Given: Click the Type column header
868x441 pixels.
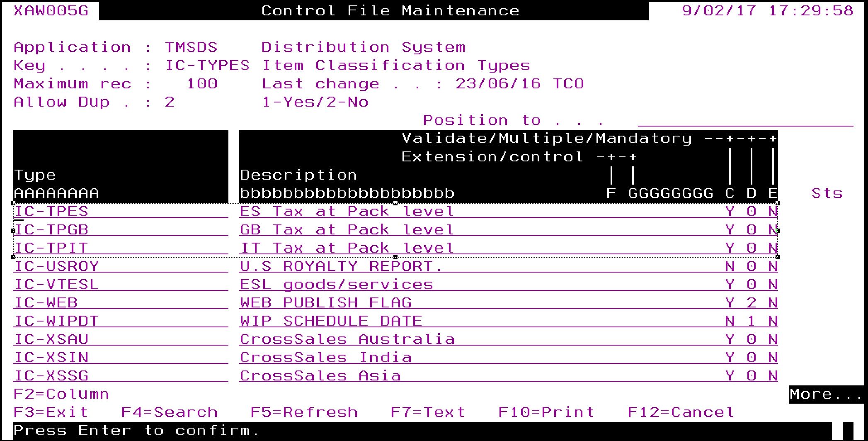Looking at the screenshot, I should click(x=35, y=175).
